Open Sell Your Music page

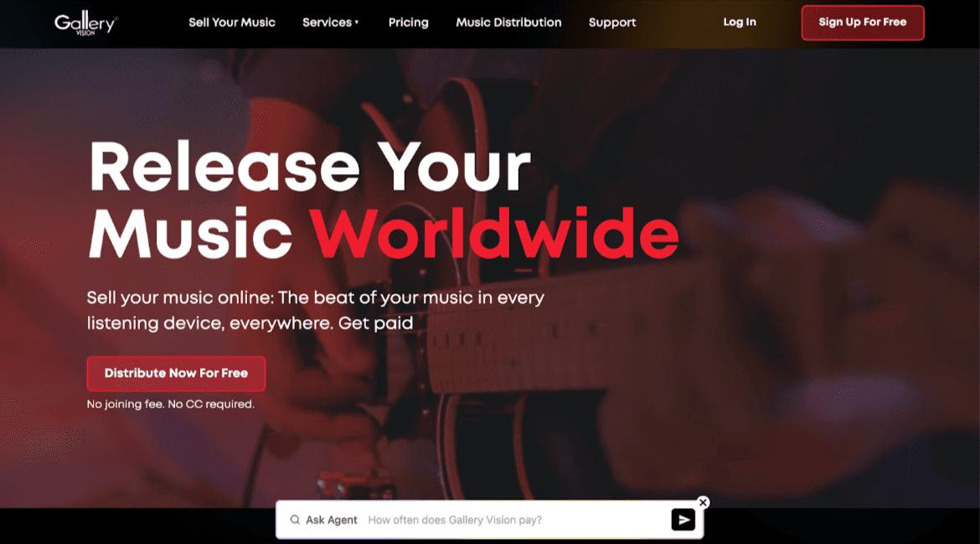click(232, 23)
